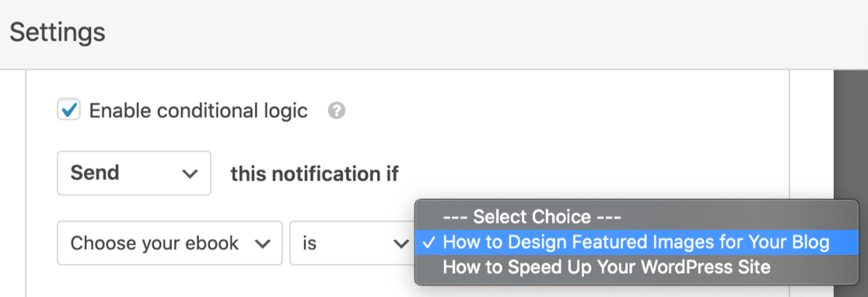Click the chevron arrow on the Send dropdown
The width and height of the screenshot is (868, 297).
[189, 173]
